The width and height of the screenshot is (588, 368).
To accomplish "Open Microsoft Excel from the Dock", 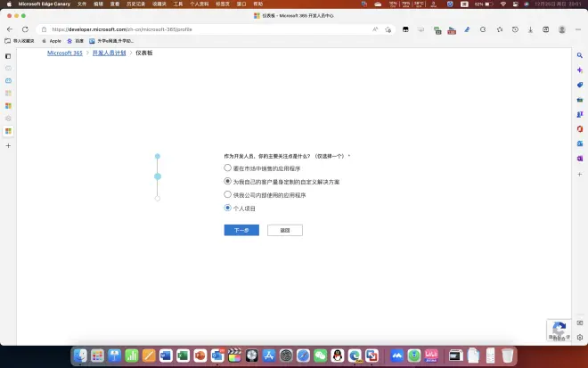I will 183,356.
